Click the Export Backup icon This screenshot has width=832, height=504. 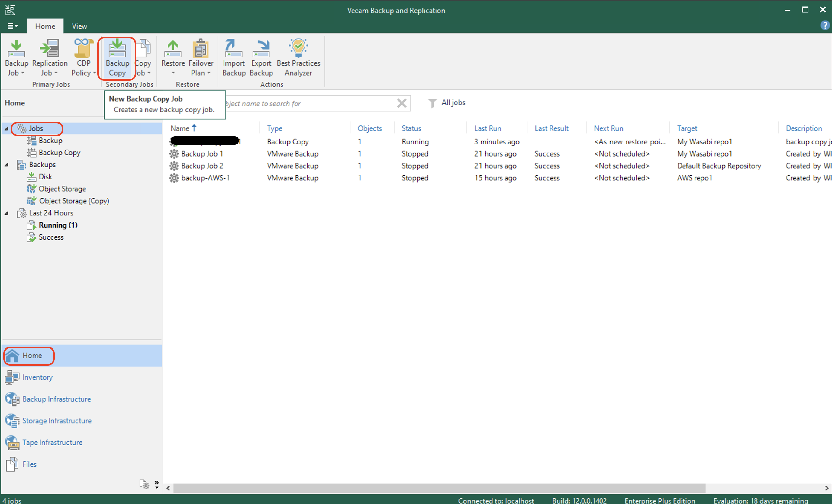[261, 49]
